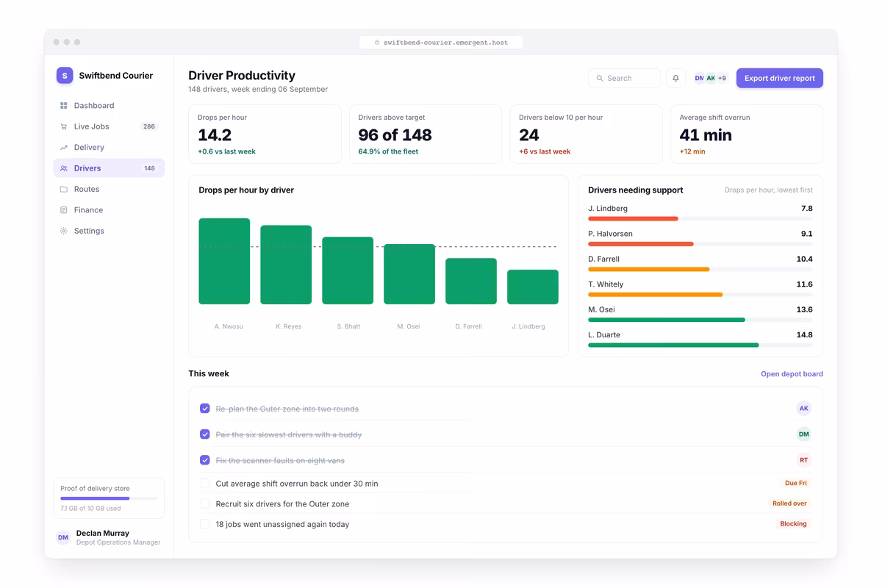
Task: Click J. Lindberg's red progress bar
Action: [x=633, y=218]
